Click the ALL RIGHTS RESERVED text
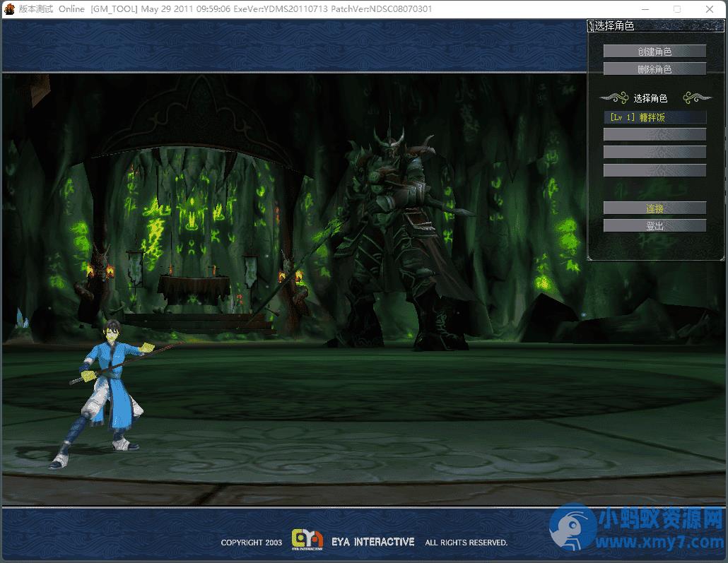 click(x=466, y=542)
